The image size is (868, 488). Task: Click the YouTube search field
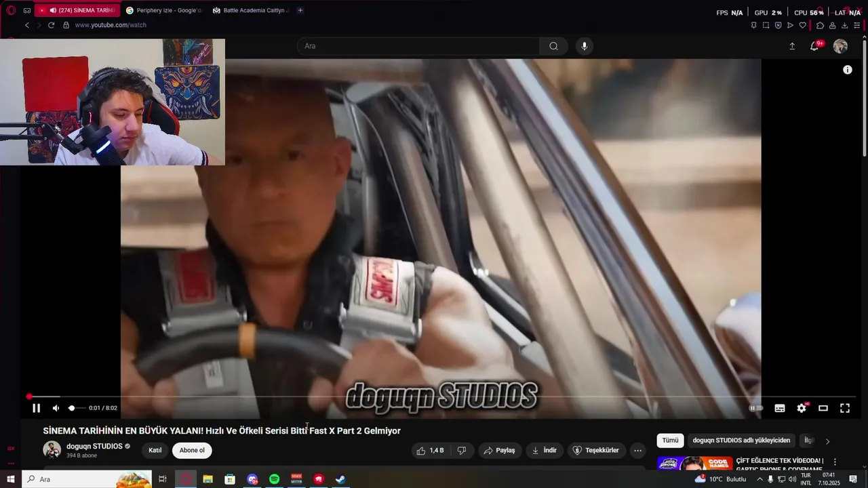pyautogui.click(x=418, y=46)
